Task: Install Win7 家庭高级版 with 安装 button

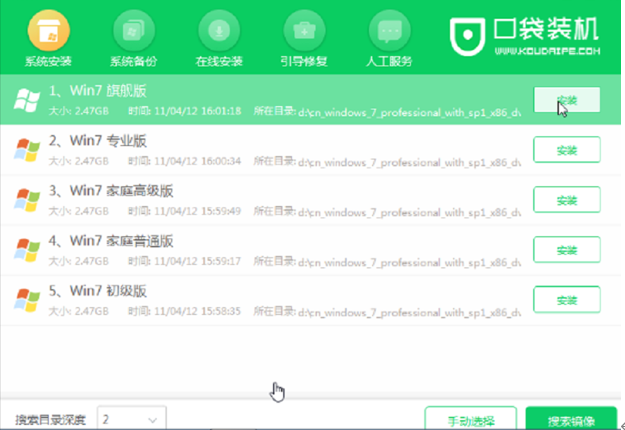Action: tap(567, 200)
